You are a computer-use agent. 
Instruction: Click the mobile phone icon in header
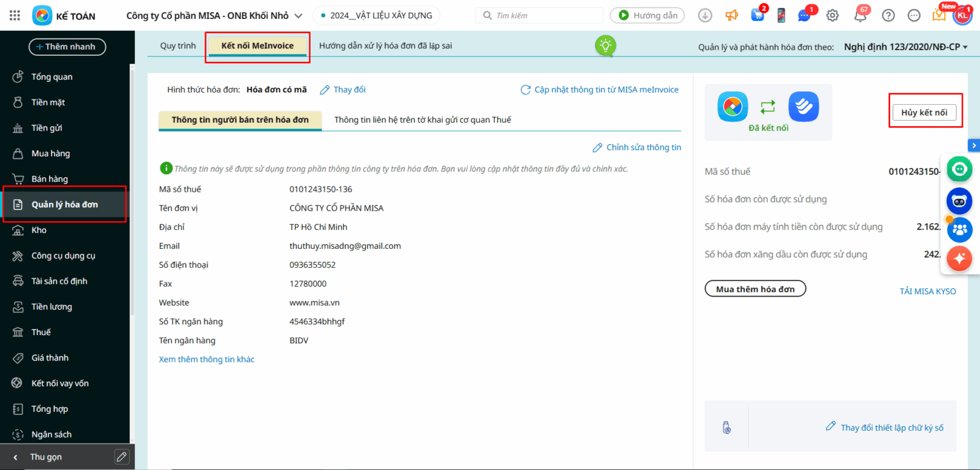(781, 15)
